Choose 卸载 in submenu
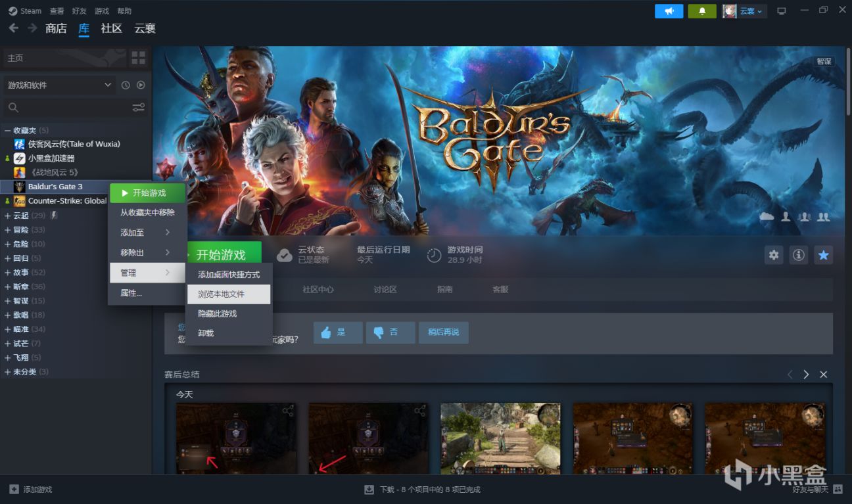The image size is (852, 504). pyautogui.click(x=229, y=333)
